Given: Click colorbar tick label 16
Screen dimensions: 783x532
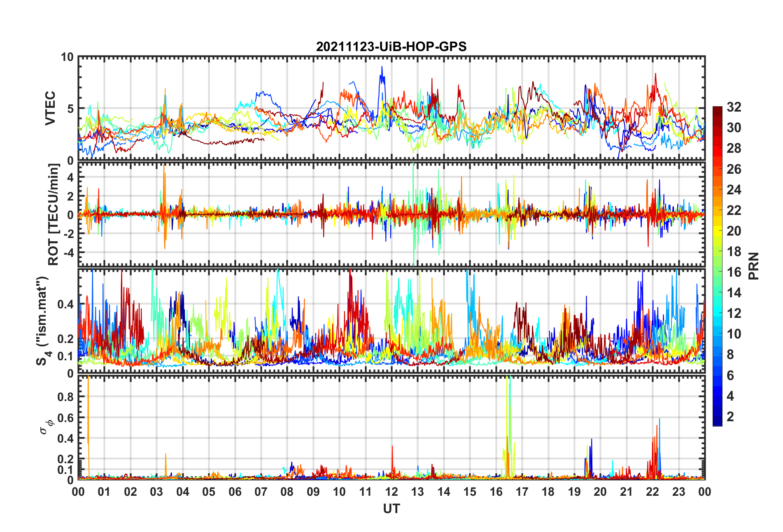Looking at the screenshot, I should pyautogui.click(x=734, y=272).
